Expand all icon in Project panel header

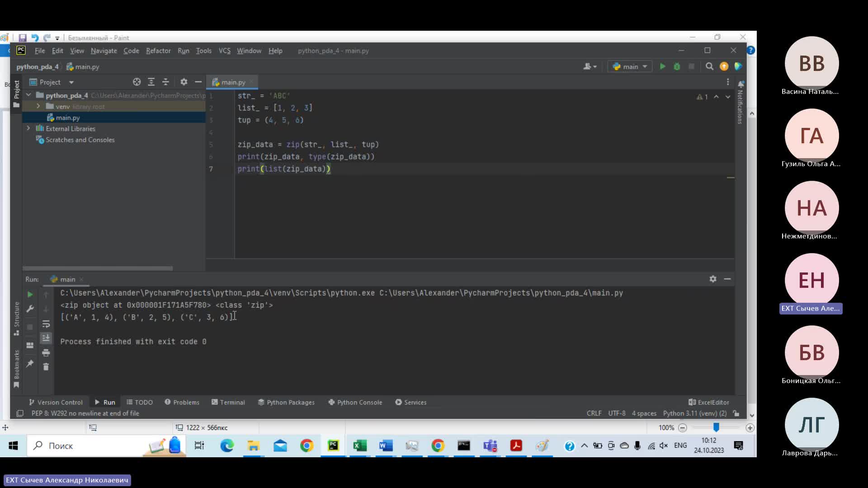click(x=151, y=82)
